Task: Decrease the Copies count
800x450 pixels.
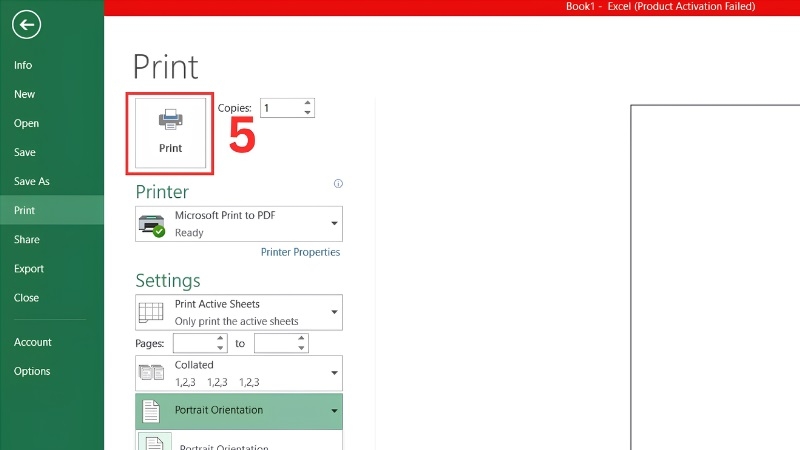Action: tap(308, 113)
